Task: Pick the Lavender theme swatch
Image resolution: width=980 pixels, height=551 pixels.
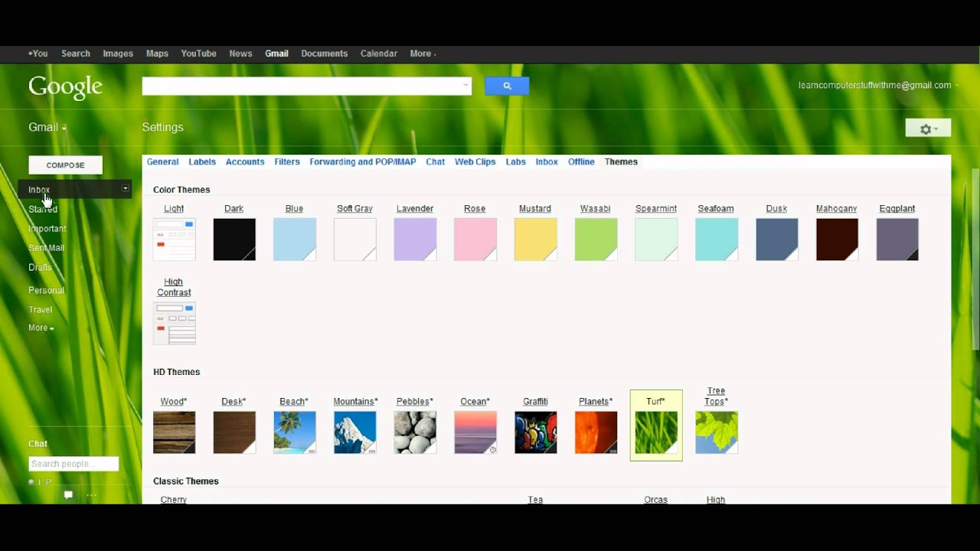Action: [x=415, y=240]
